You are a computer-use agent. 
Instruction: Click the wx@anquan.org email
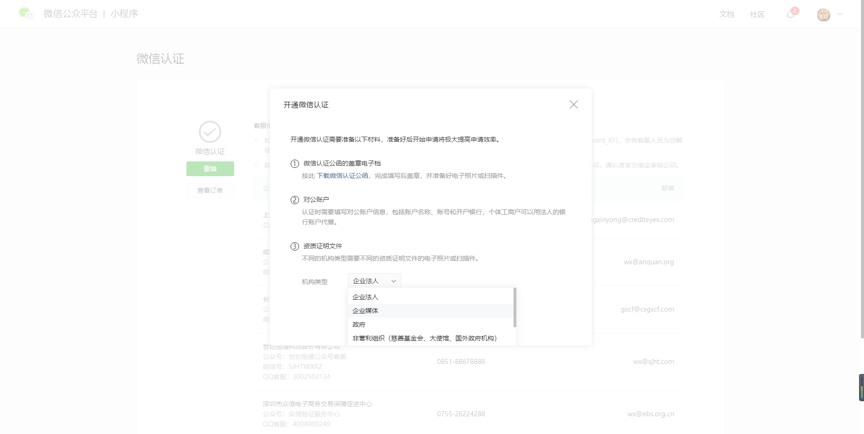649,262
